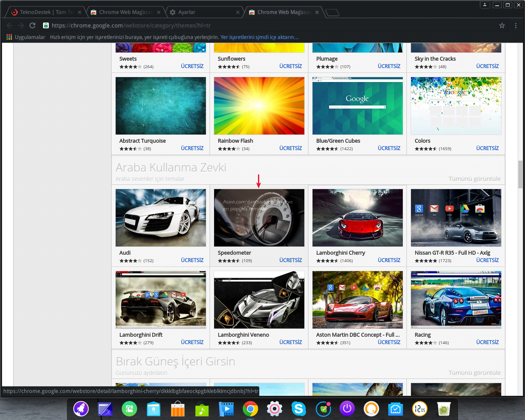Open the Lamborghini Cherry theme thumbnail

pyautogui.click(x=357, y=218)
